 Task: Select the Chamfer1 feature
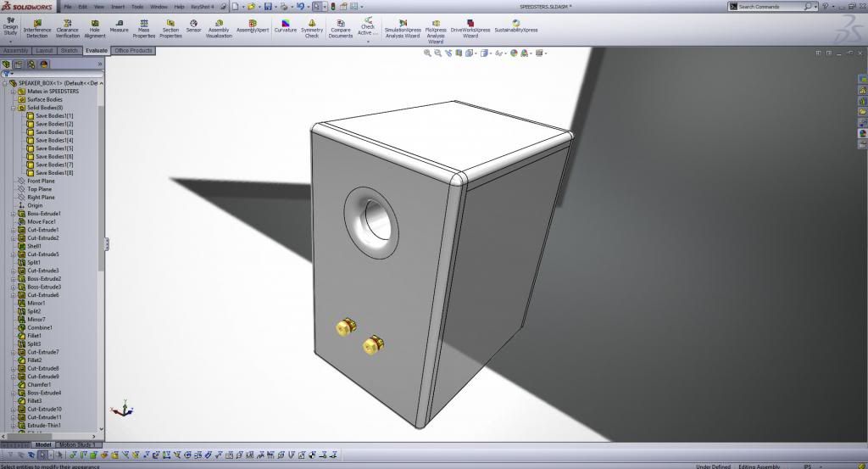(x=34, y=385)
